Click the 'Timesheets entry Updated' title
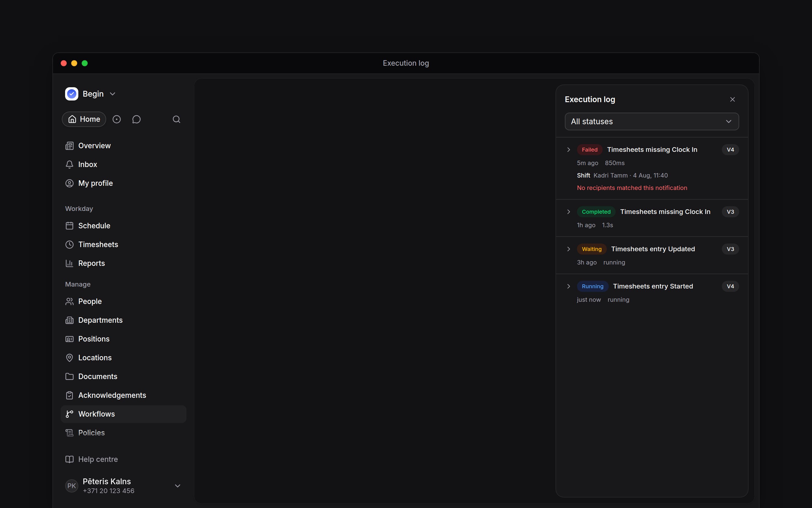This screenshot has width=812, height=508. tap(653, 249)
